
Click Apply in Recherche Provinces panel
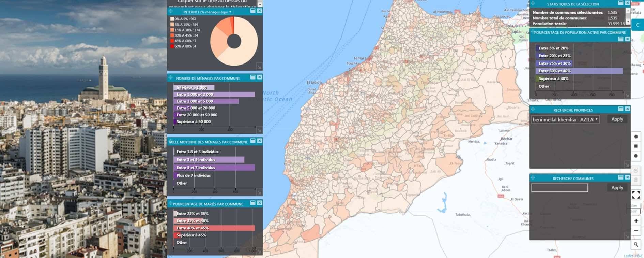click(x=617, y=119)
